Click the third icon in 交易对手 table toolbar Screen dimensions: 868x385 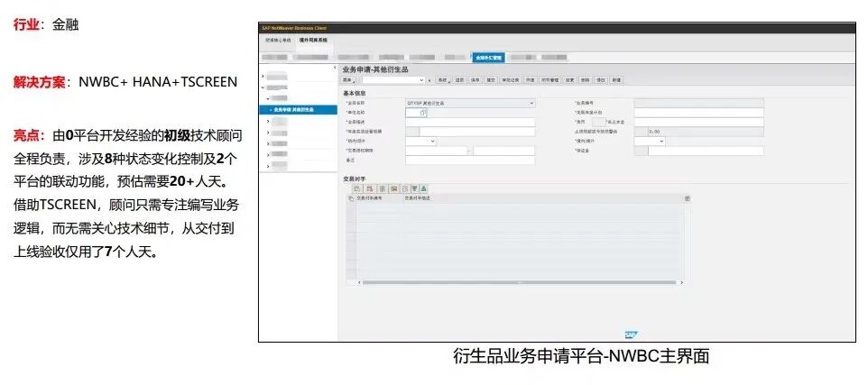tap(382, 189)
